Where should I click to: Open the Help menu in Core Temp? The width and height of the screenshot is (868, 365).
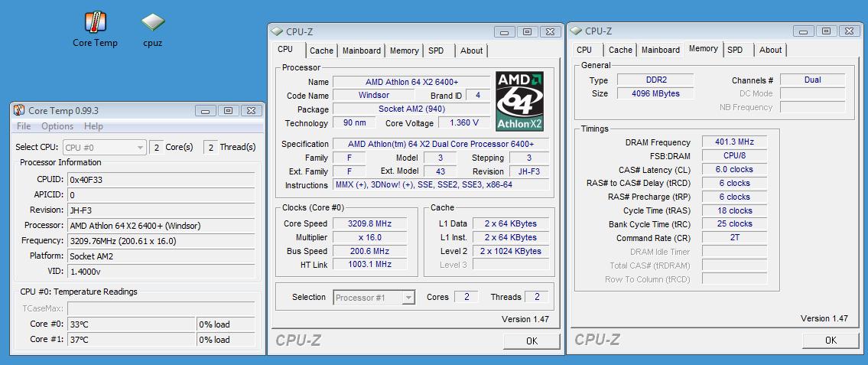click(x=93, y=126)
